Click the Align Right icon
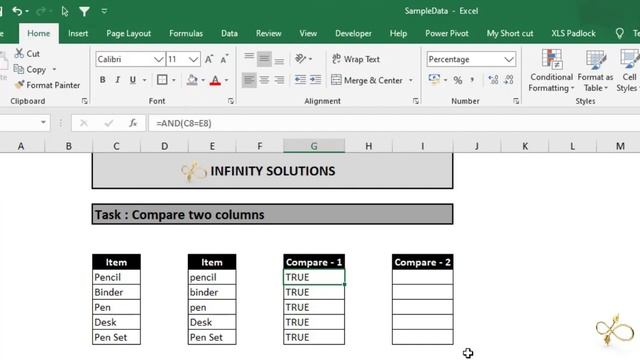Viewport: 640px width, 360px height. tap(279, 80)
